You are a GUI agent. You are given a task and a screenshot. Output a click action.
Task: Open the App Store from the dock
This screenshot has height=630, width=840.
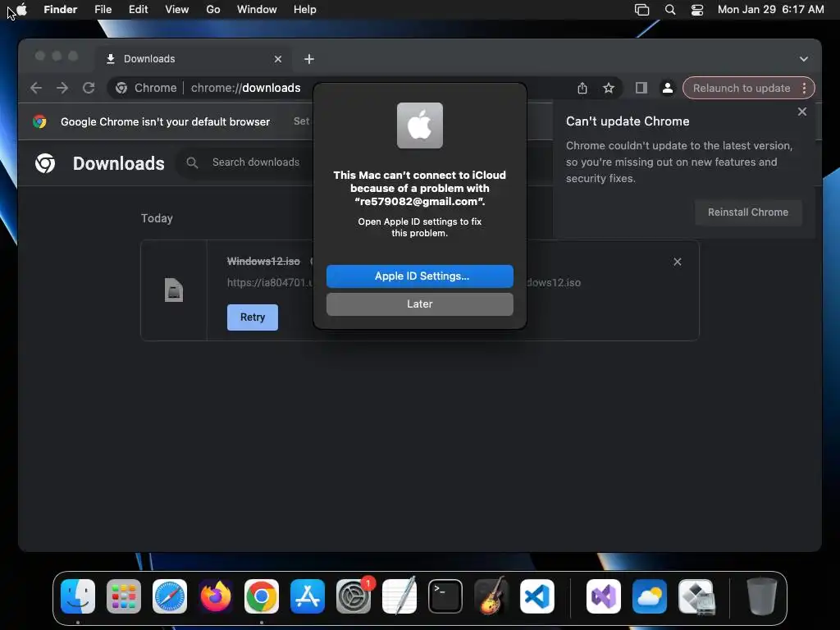pos(308,596)
